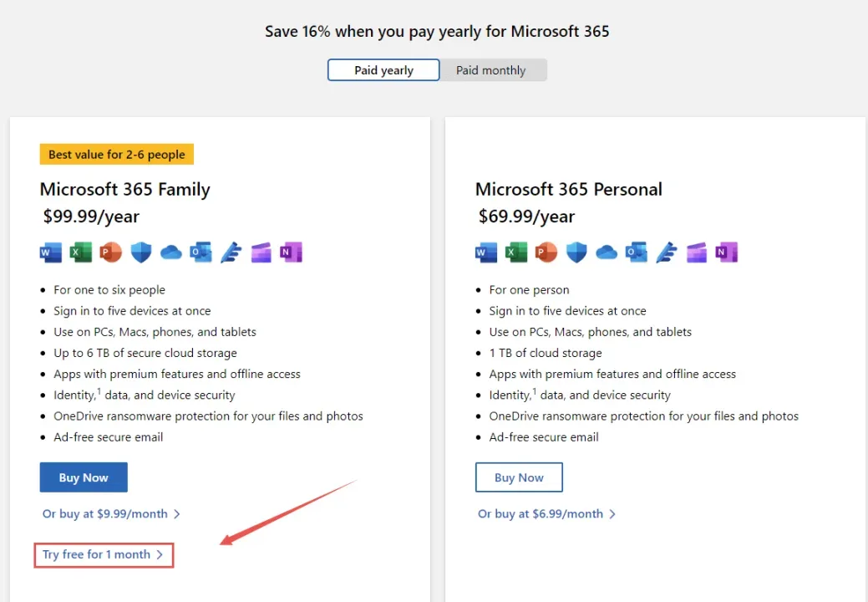This screenshot has width=868, height=602.
Task: Switch billing to Paid monthly
Action: pyautogui.click(x=491, y=70)
